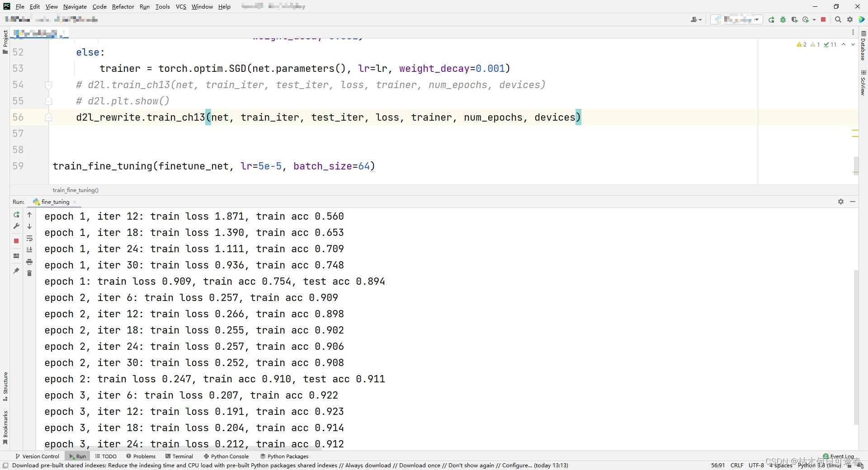
Task: Open the Problems tool window
Action: pyautogui.click(x=141, y=456)
